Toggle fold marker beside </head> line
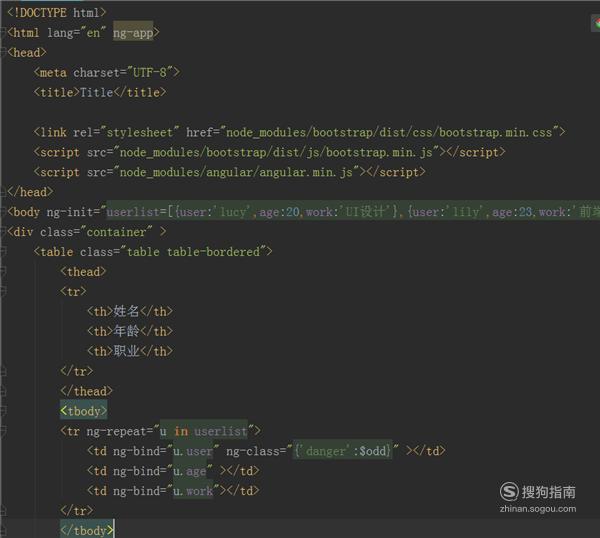The height and width of the screenshot is (538, 600). click(3, 191)
